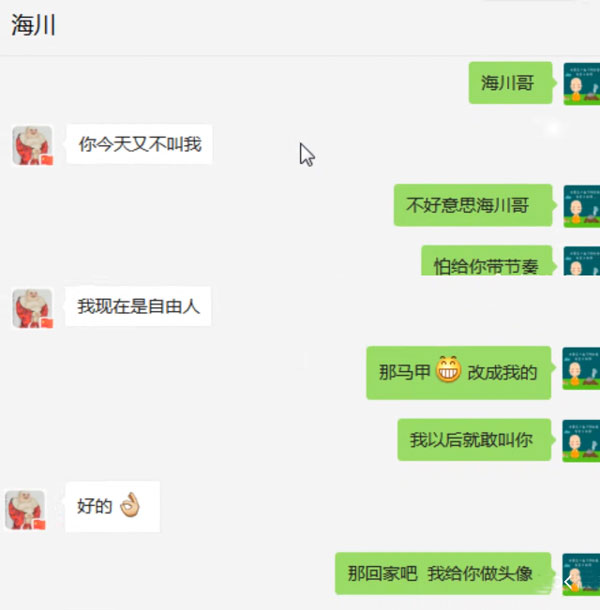Viewport: 600px width, 610px height.
Task: Open avatar beside 我以后就敢叫你 message
Action: [x=581, y=441]
